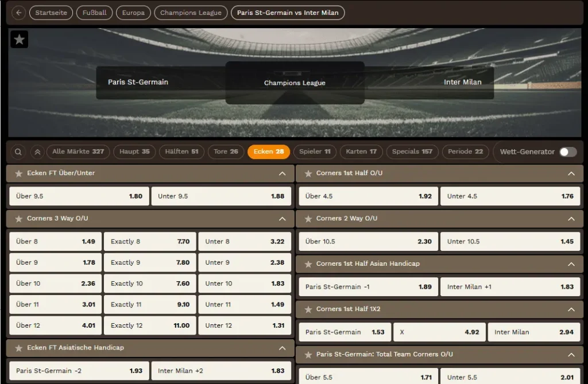Toggle the Wett-Generator switch
Viewport: 588px width, 384px height.
click(568, 152)
